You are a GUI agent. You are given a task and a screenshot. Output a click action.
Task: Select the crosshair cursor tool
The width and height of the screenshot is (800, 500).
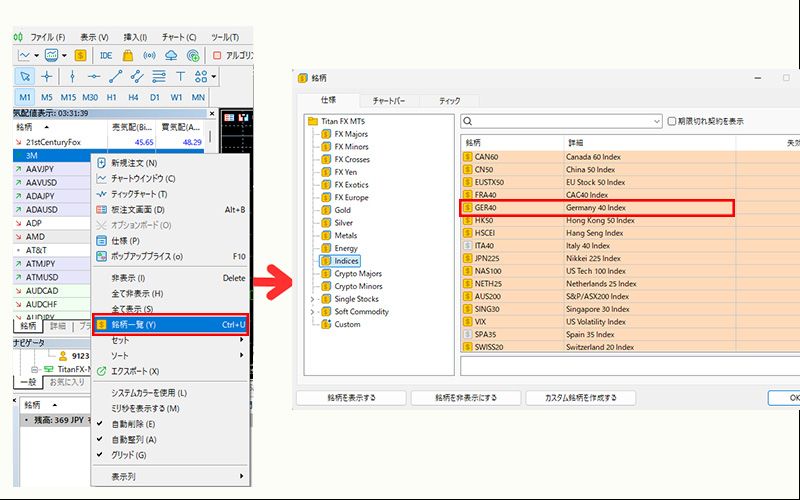click(x=48, y=76)
